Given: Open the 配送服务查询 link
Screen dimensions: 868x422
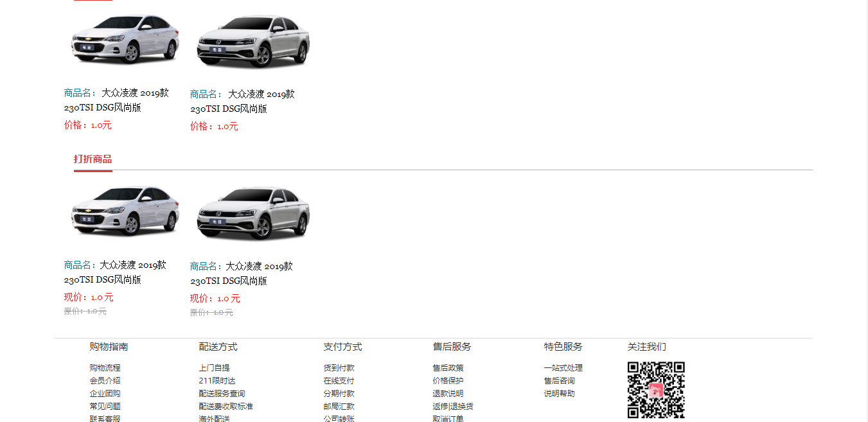Looking at the screenshot, I should tap(222, 394).
